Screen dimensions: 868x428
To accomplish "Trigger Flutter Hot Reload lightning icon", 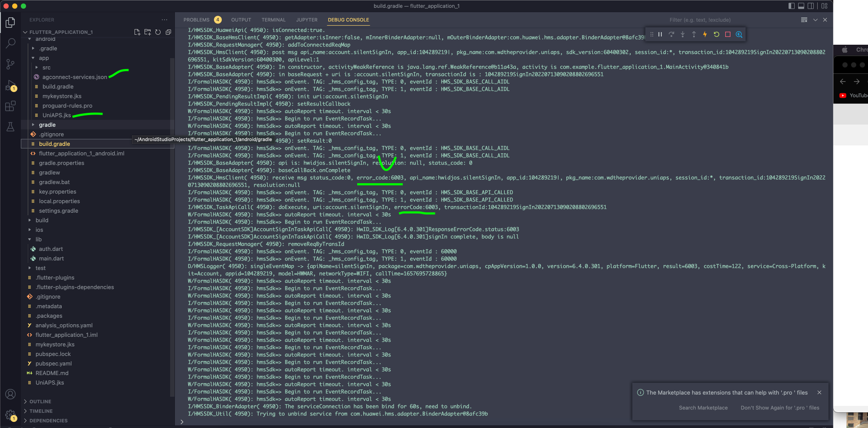I will click(705, 34).
